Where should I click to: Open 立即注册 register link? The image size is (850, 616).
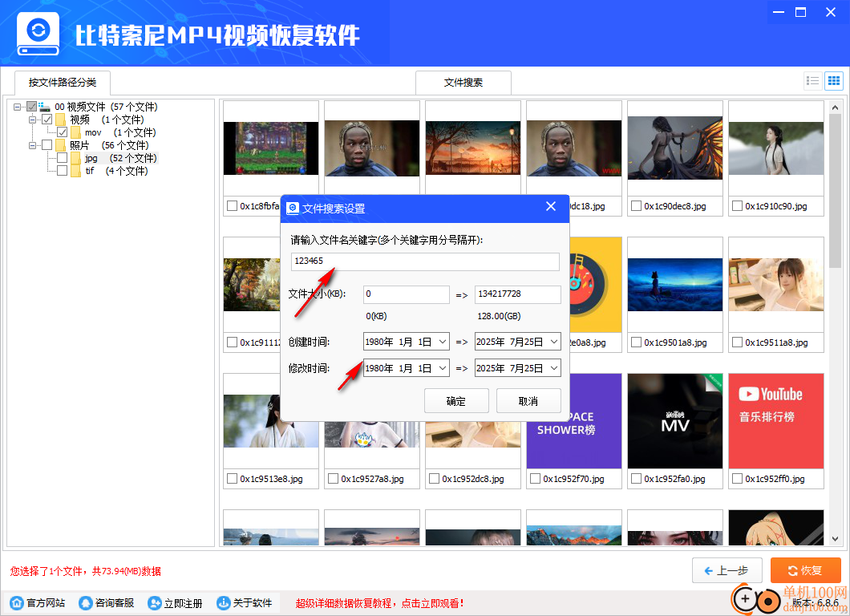pos(175,603)
